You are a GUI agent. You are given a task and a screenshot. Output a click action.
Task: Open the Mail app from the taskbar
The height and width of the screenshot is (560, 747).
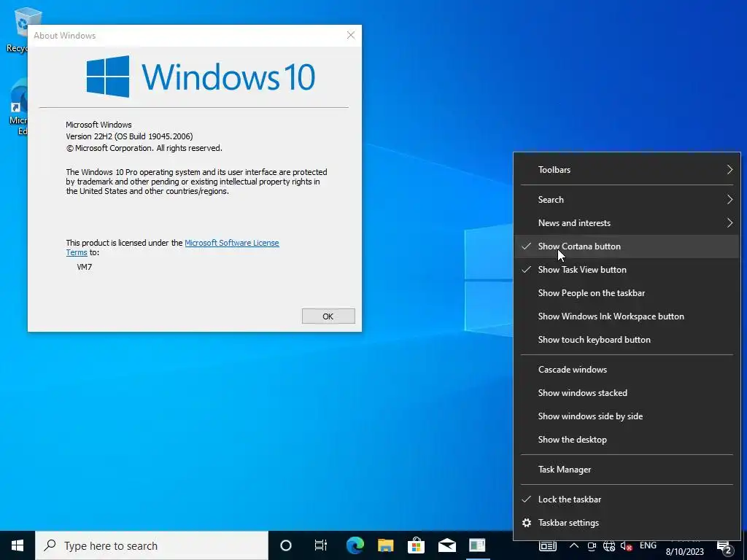[447, 545]
